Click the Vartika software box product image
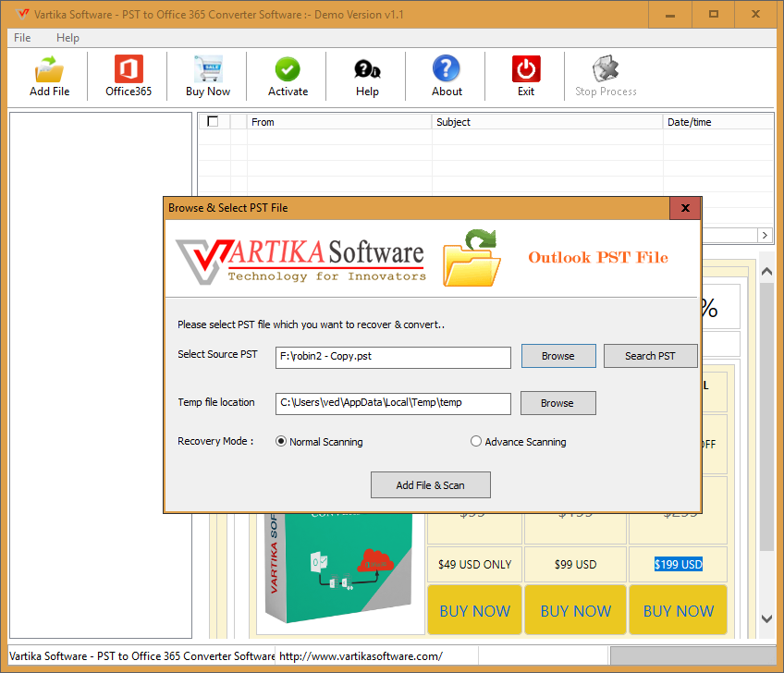The height and width of the screenshot is (673, 784). (339, 568)
